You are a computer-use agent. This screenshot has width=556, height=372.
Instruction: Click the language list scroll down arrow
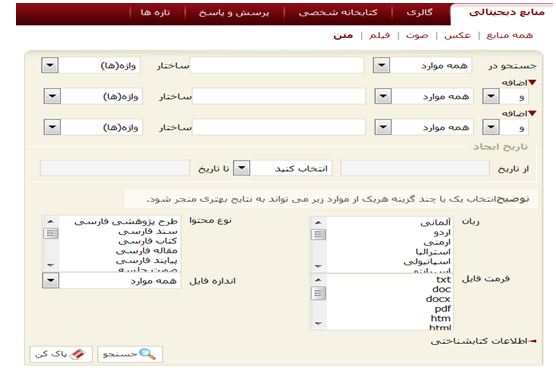(318, 266)
